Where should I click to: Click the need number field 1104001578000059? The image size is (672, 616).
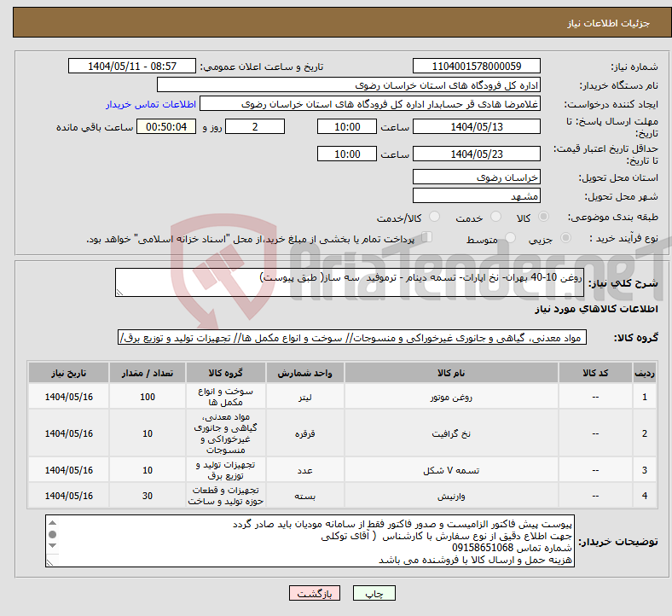click(477, 66)
